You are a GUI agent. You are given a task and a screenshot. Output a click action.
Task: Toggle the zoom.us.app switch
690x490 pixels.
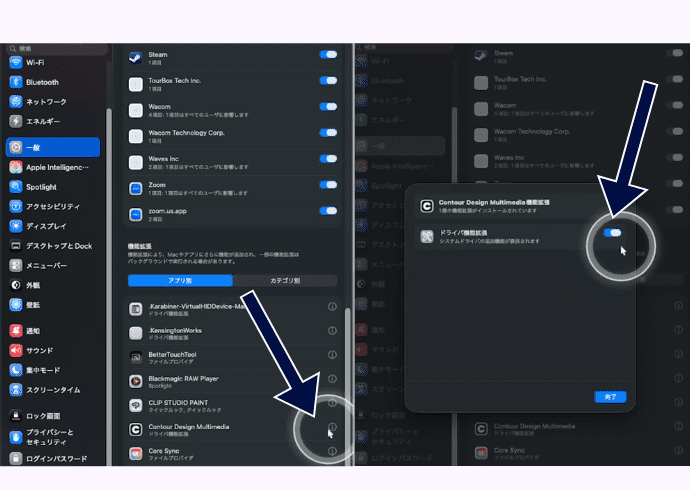click(328, 211)
